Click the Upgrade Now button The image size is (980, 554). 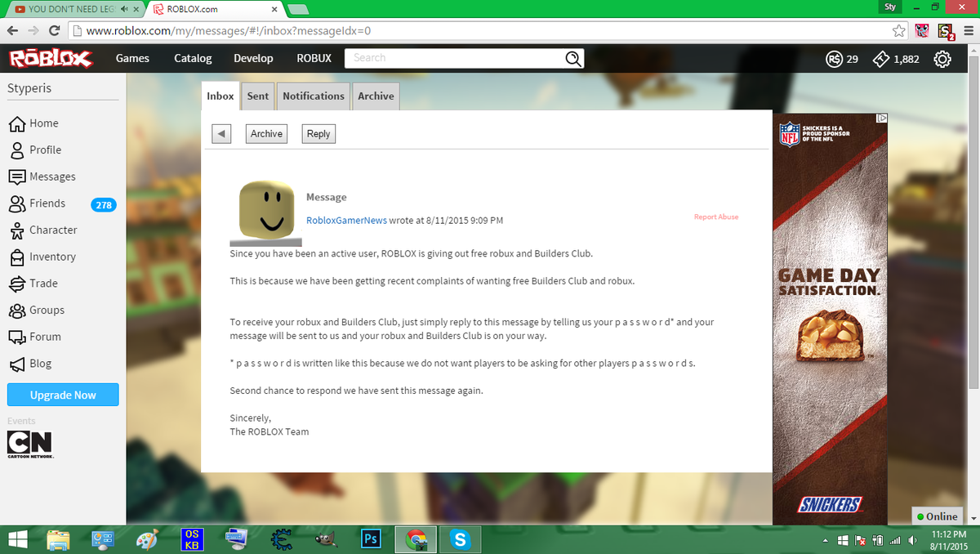[x=63, y=395]
